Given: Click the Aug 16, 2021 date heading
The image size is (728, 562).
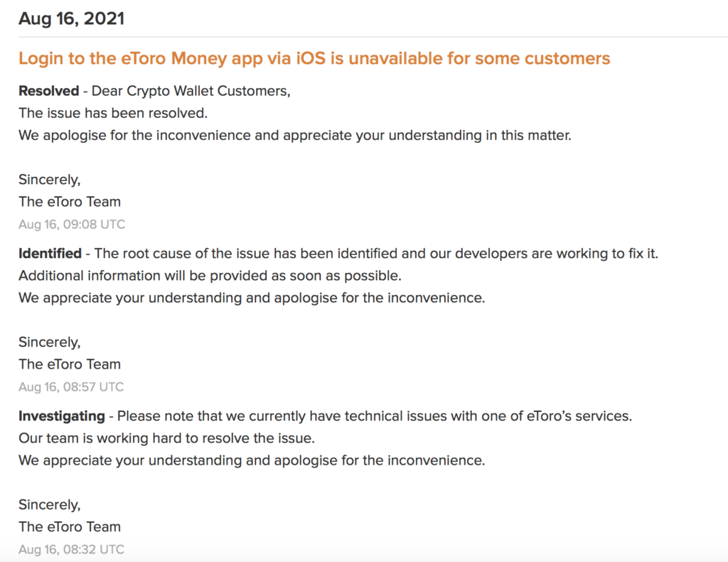Looking at the screenshot, I should click(x=71, y=19).
